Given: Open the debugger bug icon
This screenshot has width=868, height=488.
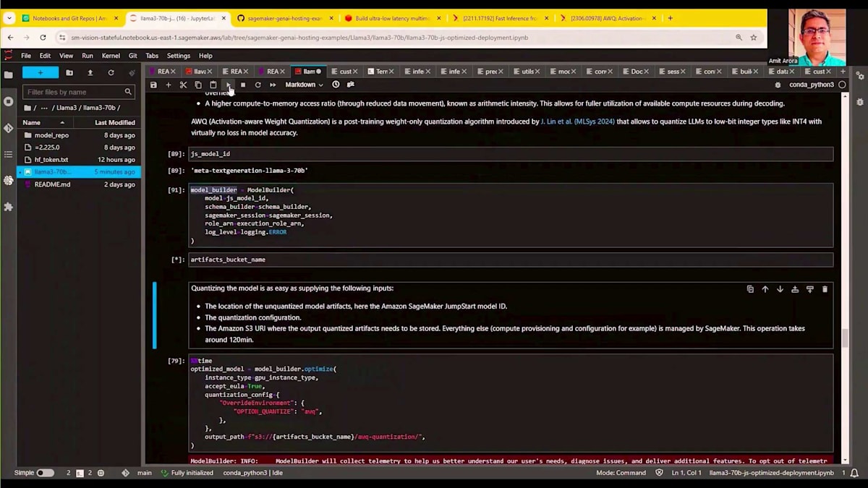Looking at the screenshot, I should coord(778,85).
